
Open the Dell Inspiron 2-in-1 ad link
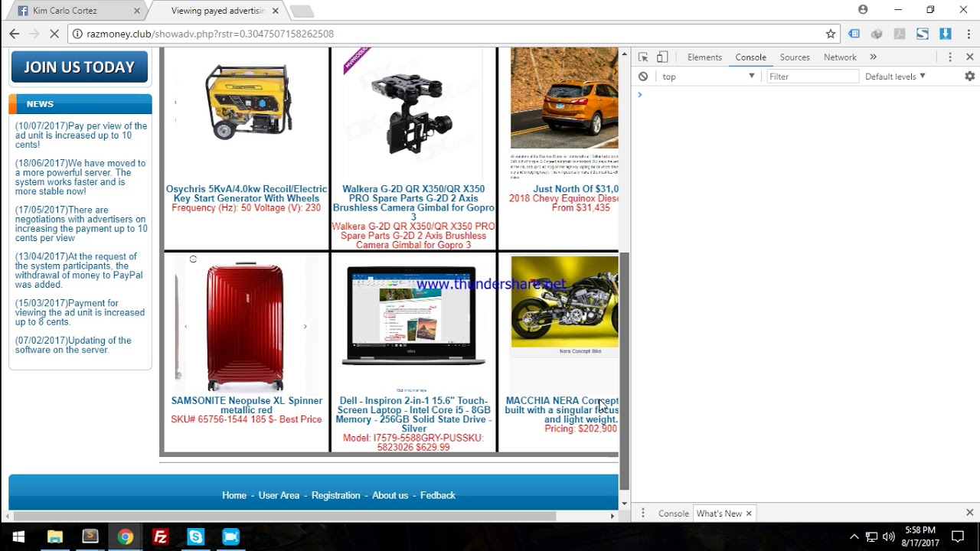pos(413,415)
